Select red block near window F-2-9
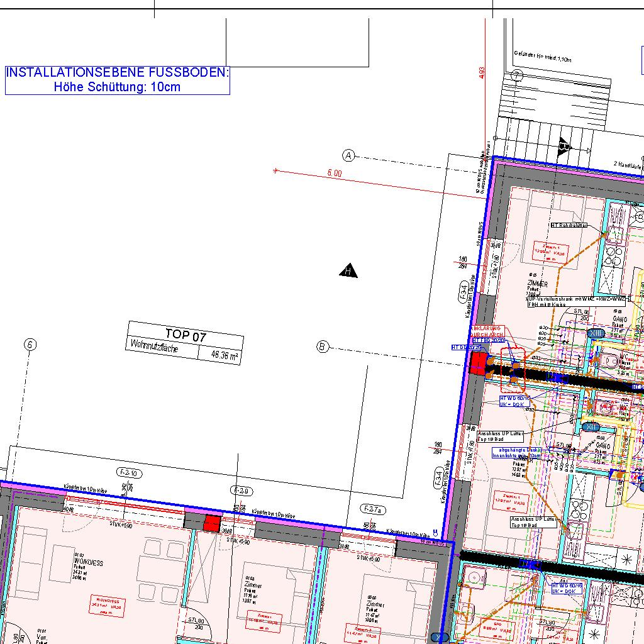The width and height of the screenshot is (644, 644). (212, 523)
